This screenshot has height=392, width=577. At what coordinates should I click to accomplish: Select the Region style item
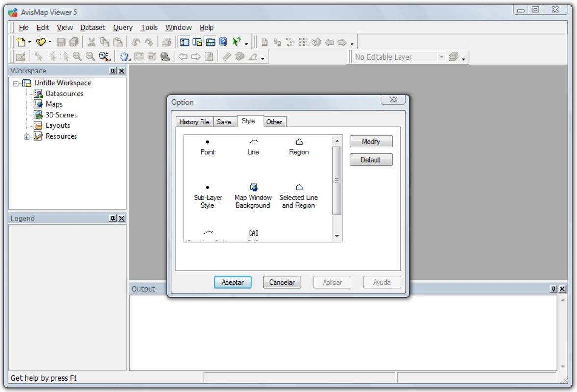pos(299,147)
